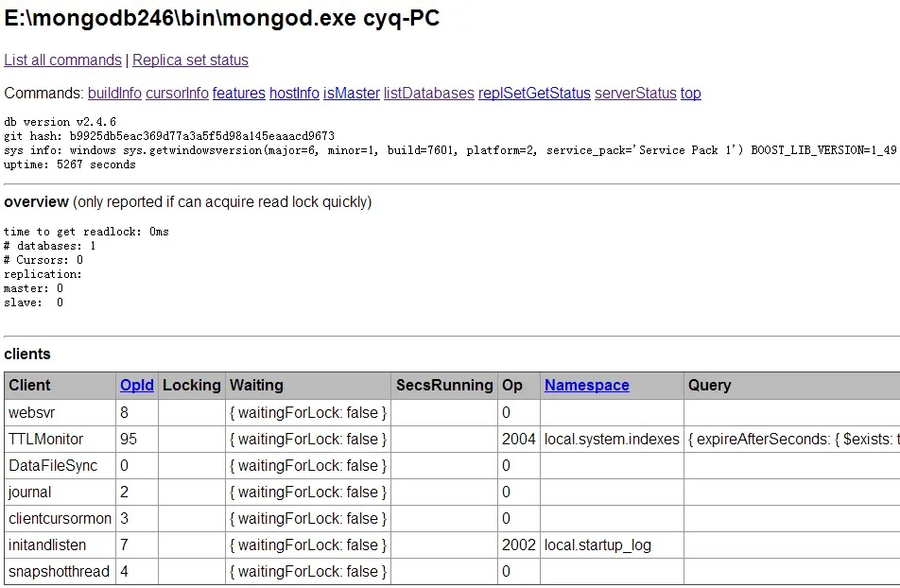
Task: Click the isMaster command link
Action: click(351, 94)
